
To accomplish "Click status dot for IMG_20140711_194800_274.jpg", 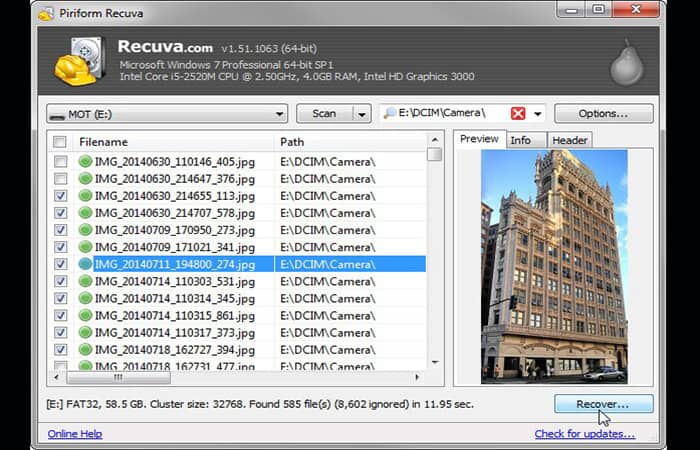I will tap(85, 264).
